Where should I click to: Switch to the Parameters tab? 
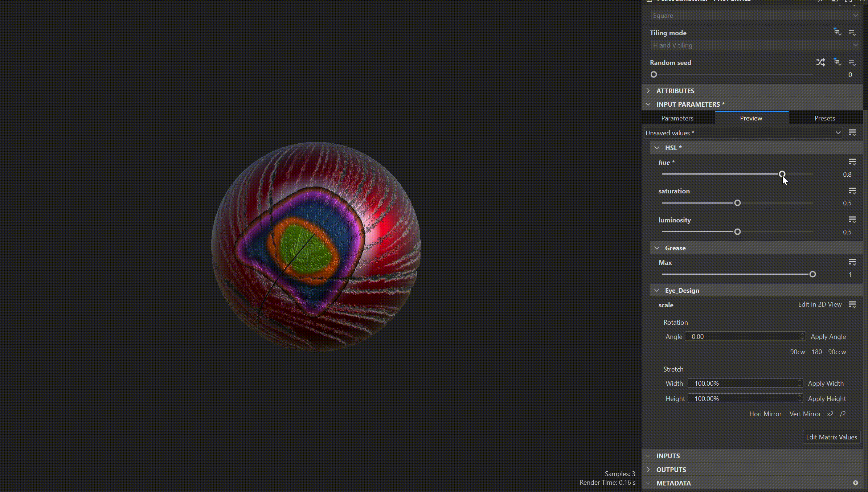tap(677, 118)
